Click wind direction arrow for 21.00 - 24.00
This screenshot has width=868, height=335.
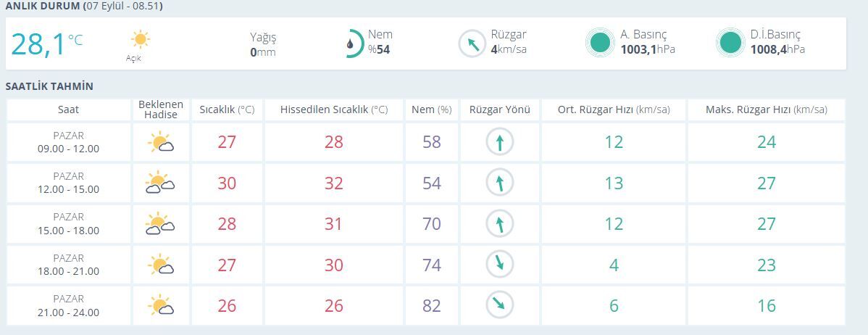click(499, 305)
